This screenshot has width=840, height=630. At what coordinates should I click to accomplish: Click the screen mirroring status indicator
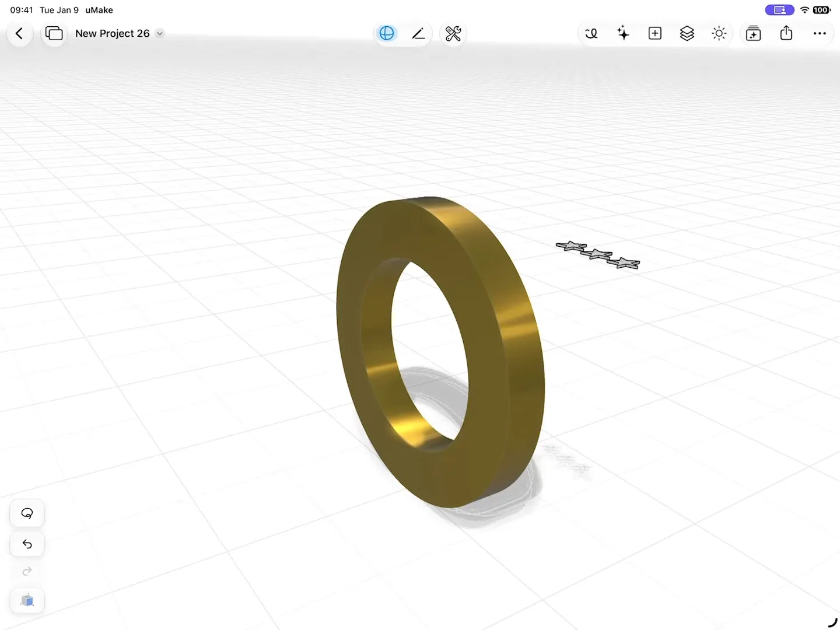pyautogui.click(x=780, y=10)
